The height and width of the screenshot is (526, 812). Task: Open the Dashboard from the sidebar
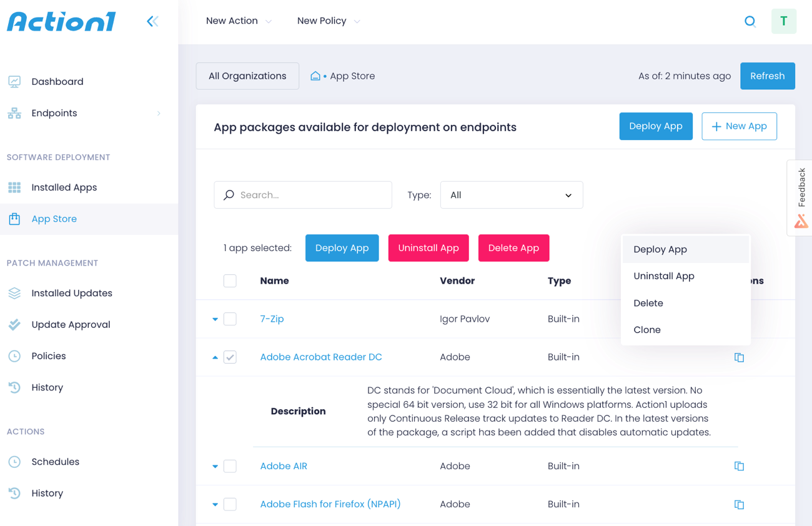[x=57, y=81]
